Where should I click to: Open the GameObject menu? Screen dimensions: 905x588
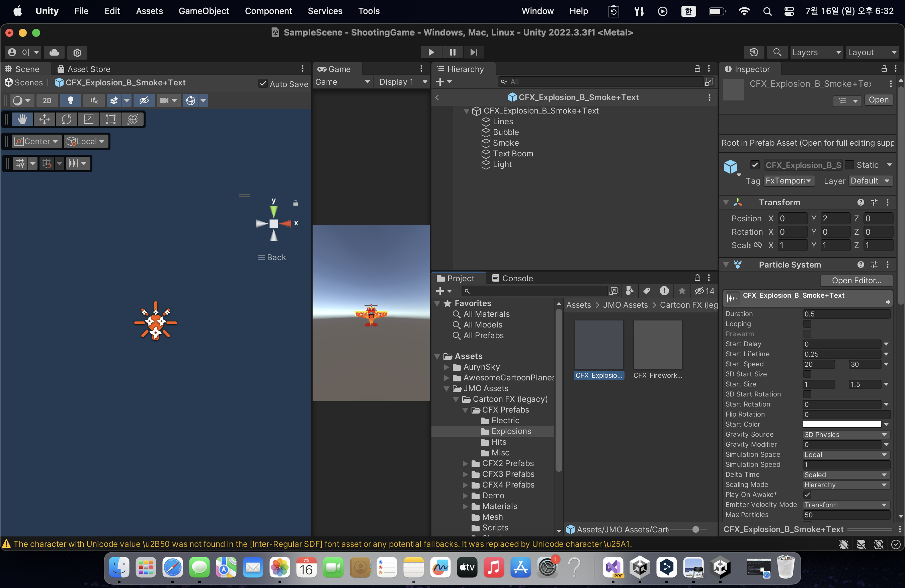click(x=203, y=11)
